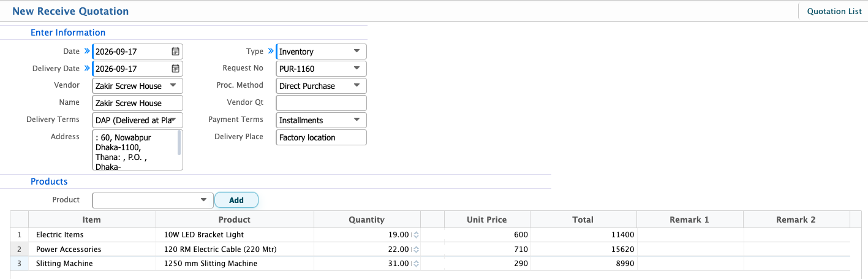Click the Item column header
The image size is (868, 279).
click(x=92, y=220)
